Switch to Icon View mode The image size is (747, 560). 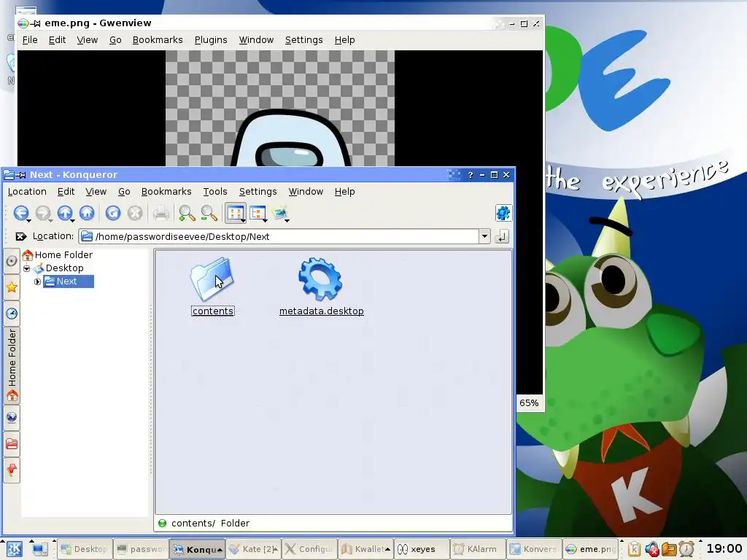[234, 213]
